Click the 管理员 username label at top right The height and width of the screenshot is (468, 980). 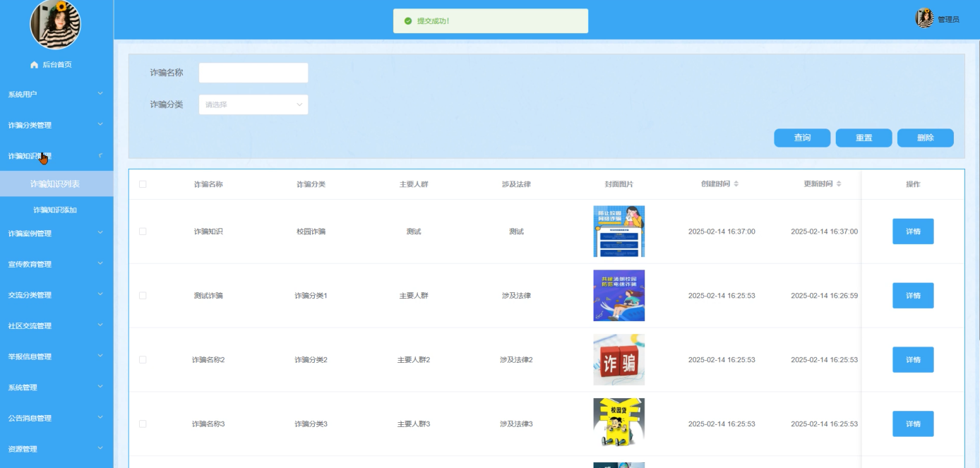pyautogui.click(x=948, y=20)
